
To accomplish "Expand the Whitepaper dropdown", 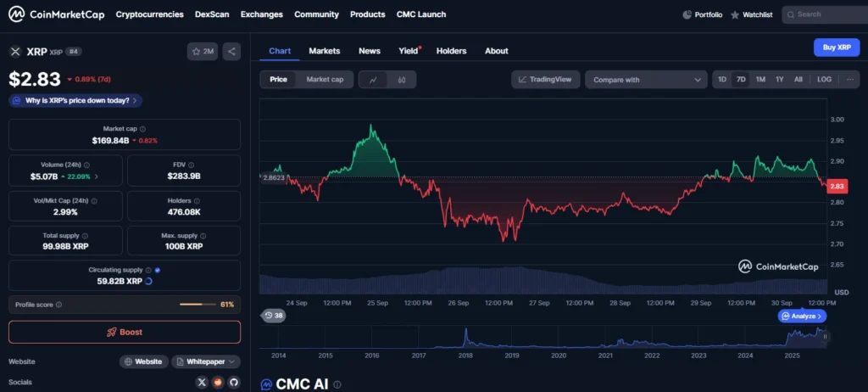I will (205, 361).
